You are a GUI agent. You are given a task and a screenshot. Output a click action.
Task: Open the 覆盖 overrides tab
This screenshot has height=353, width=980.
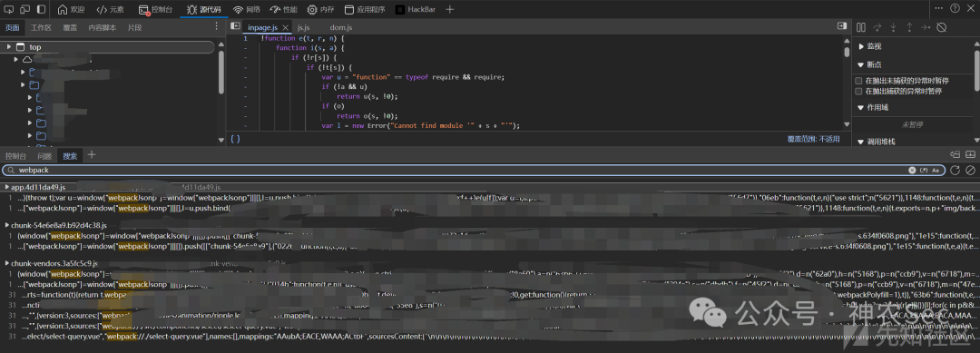point(70,27)
